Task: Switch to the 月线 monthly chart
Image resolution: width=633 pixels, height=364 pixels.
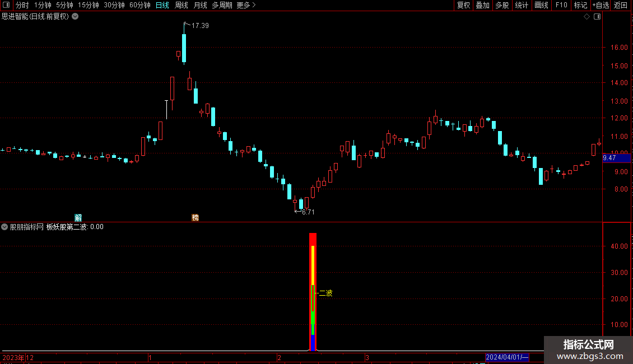Action: (x=200, y=5)
